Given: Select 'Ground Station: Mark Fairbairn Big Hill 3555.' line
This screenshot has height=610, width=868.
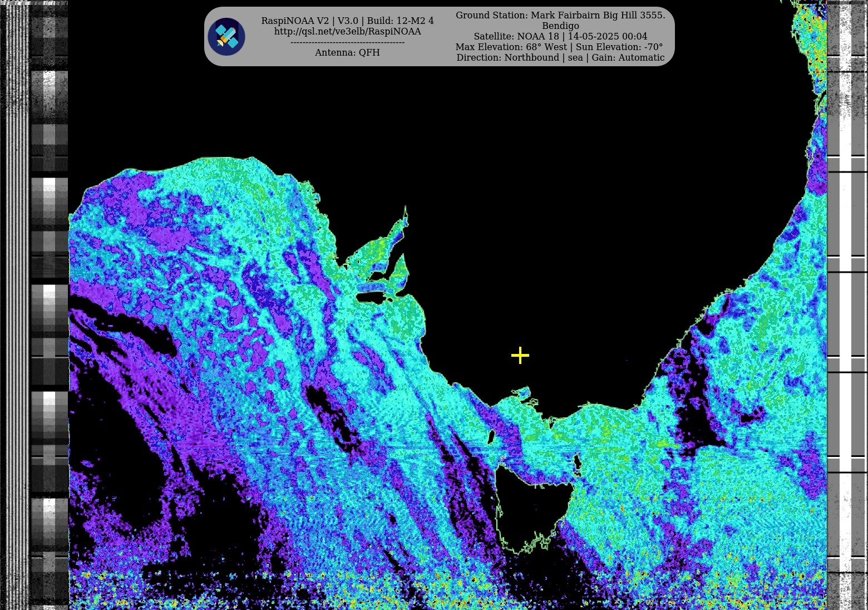Looking at the screenshot, I should click(x=560, y=16).
